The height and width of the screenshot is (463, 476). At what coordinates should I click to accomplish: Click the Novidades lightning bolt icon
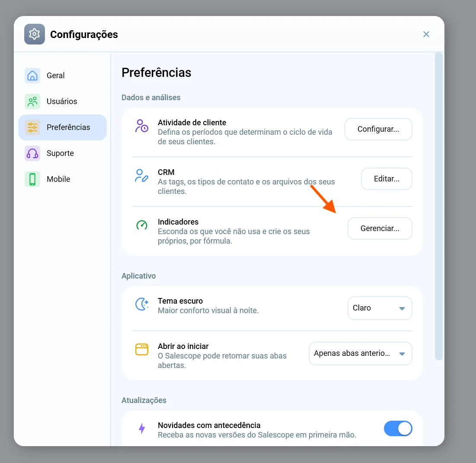[x=142, y=428]
